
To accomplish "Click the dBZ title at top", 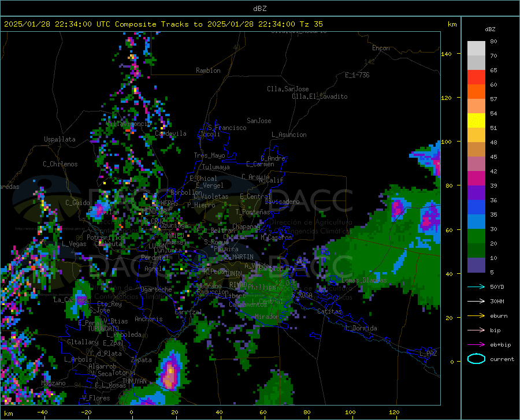I will [x=259, y=9].
